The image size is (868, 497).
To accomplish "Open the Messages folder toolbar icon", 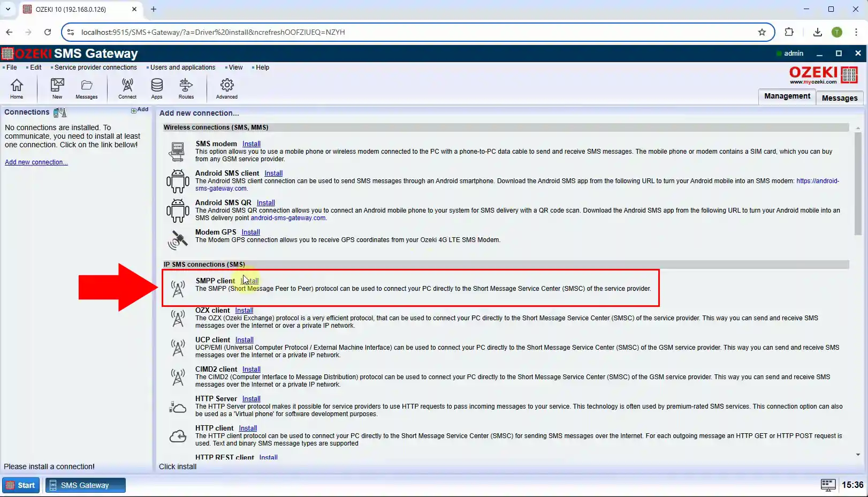I will (x=87, y=88).
